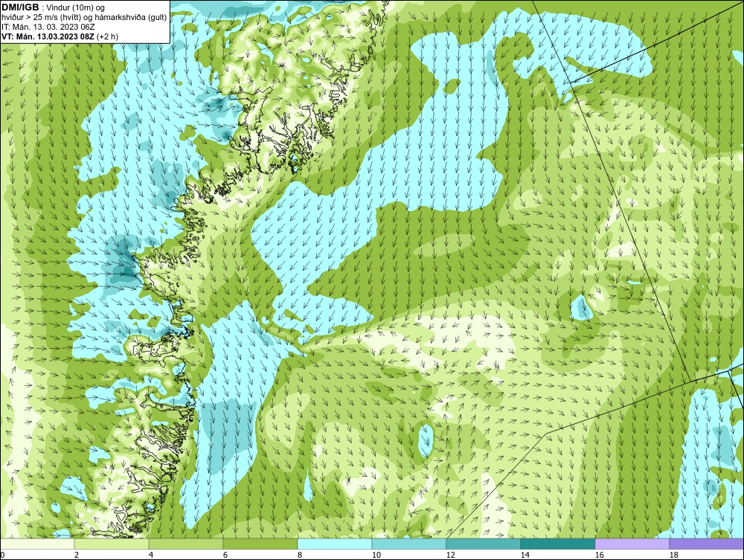
Task: Click the legend scale label 14
Action: click(x=525, y=555)
